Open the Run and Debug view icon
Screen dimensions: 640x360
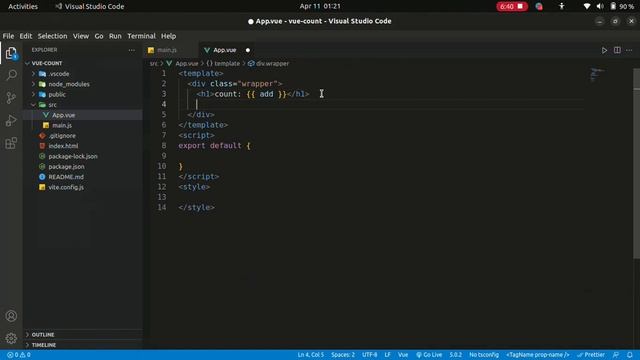(x=11, y=120)
